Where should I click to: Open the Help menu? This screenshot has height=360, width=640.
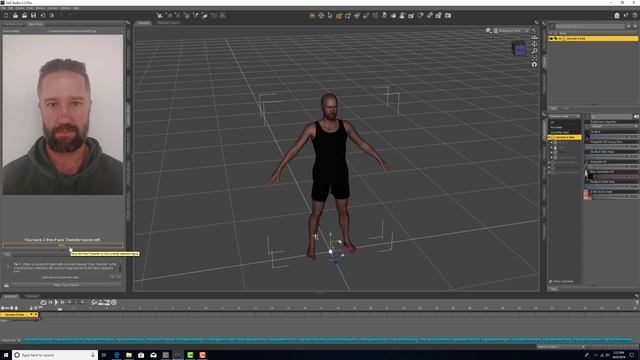(x=76, y=8)
